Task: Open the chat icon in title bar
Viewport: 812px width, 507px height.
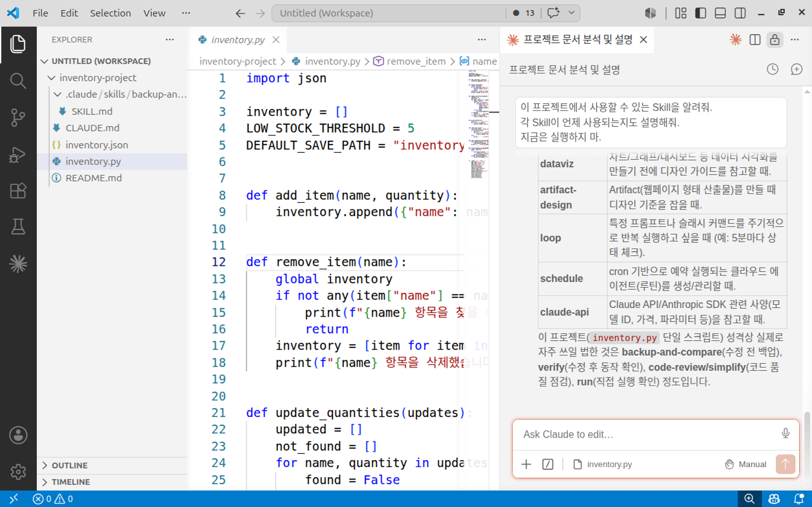Action: (x=553, y=13)
